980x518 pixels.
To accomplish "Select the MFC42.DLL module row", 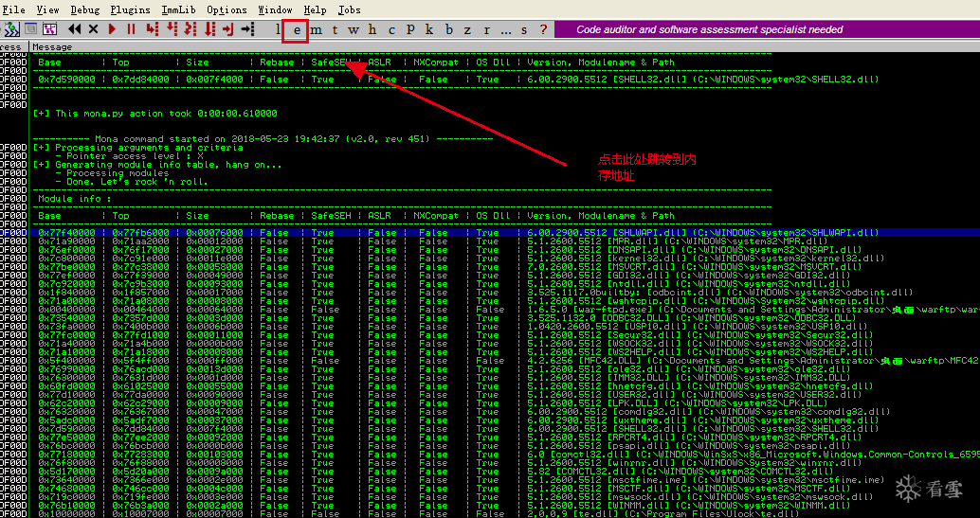I will [505, 361].
